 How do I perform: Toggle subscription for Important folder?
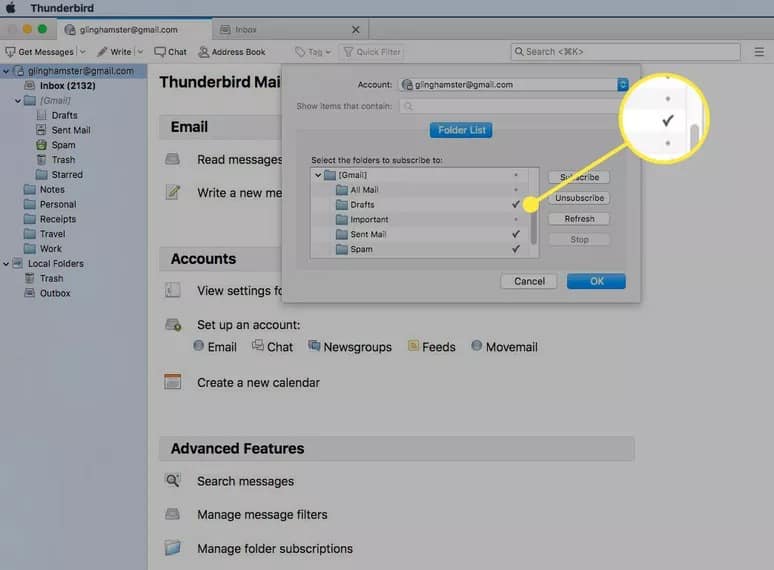pos(516,220)
